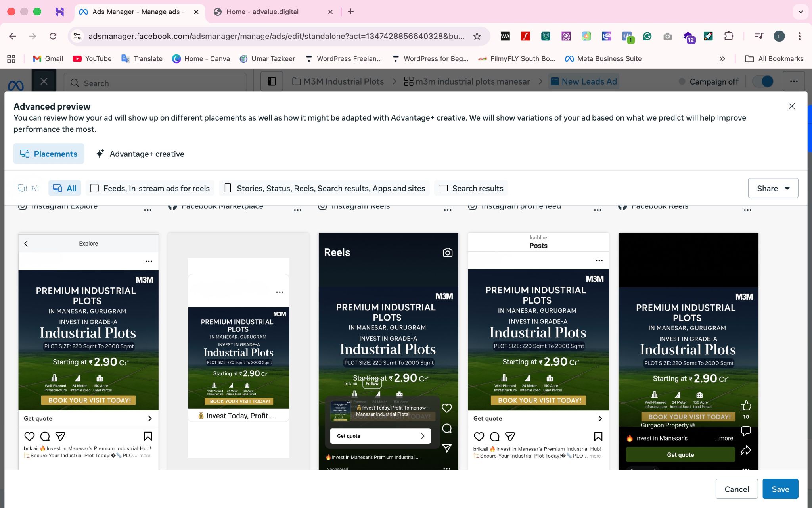The image size is (812, 508).
Task: Open Facebook Marketplace three-dot options menu
Action: [x=297, y=210]
